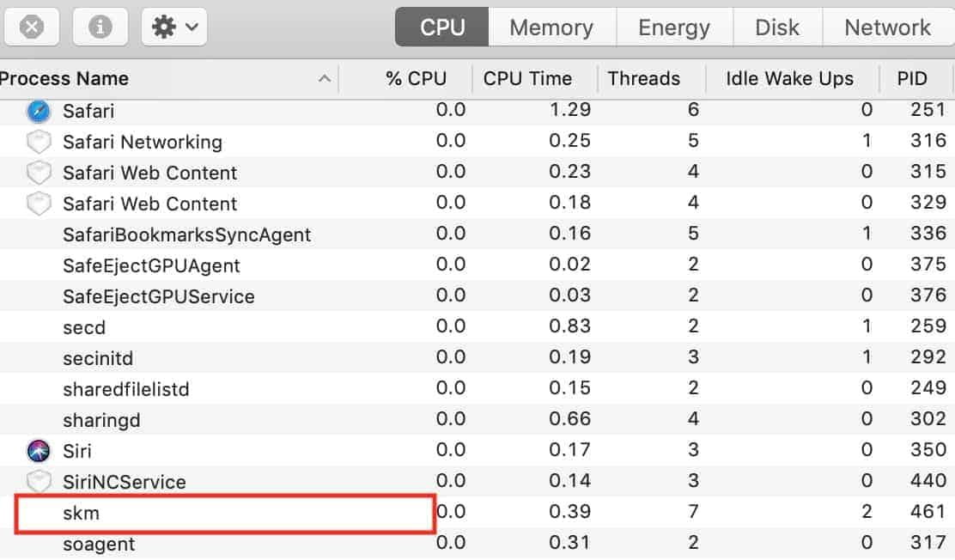Screen dimensions: 955x560
Task: Sort by Idle Wake Ups column
Action: 789,79
